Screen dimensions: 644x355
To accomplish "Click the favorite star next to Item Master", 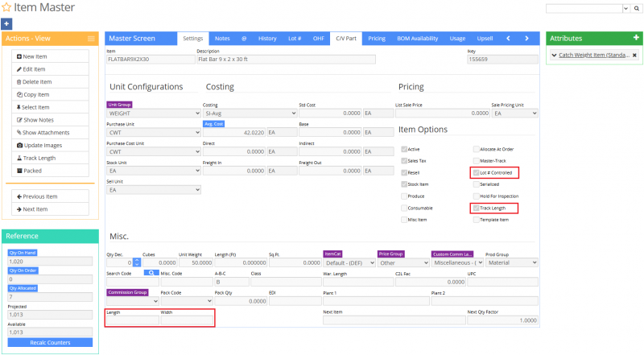I will pos(7,8).
